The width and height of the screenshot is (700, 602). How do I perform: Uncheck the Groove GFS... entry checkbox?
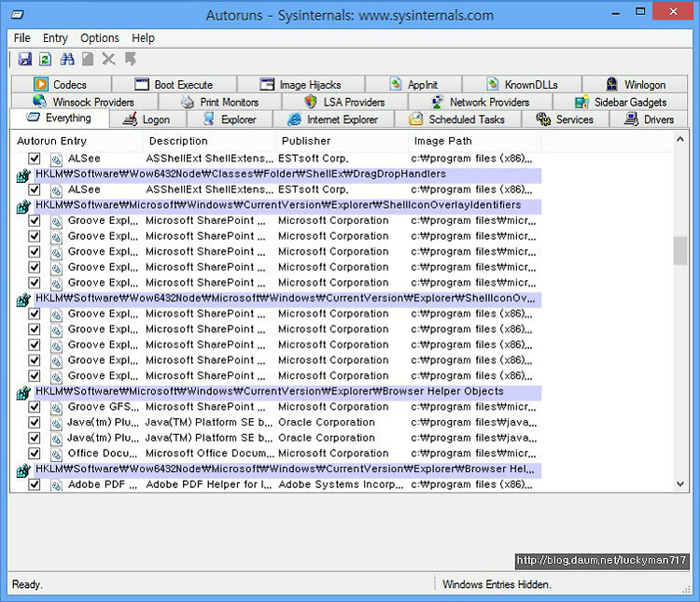pyautogui.click(x=35, y=407)
